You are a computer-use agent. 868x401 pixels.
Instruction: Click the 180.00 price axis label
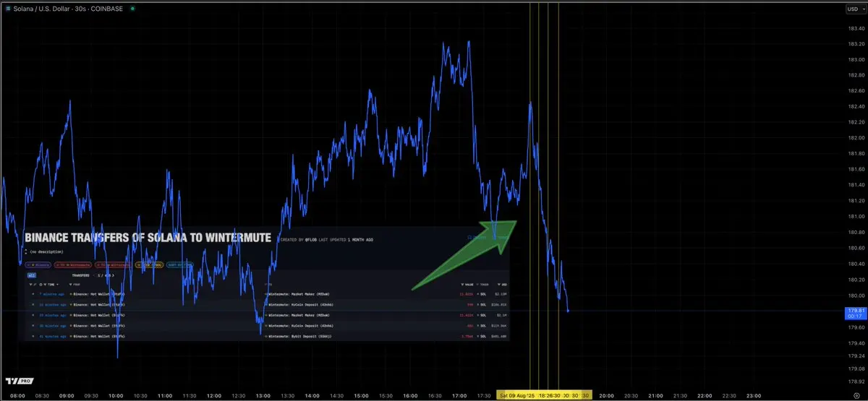pyautogui.click(x=856, y=295)
